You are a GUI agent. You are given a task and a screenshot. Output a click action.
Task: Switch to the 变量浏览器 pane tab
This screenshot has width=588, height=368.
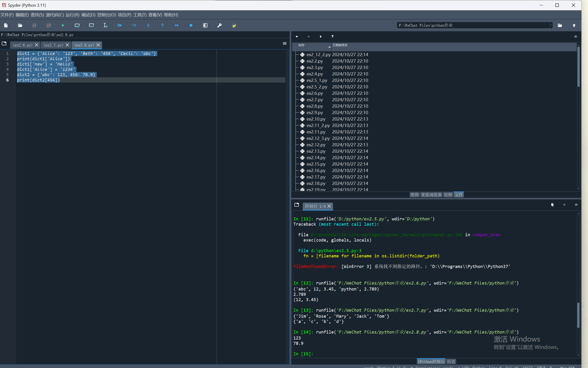431,195
